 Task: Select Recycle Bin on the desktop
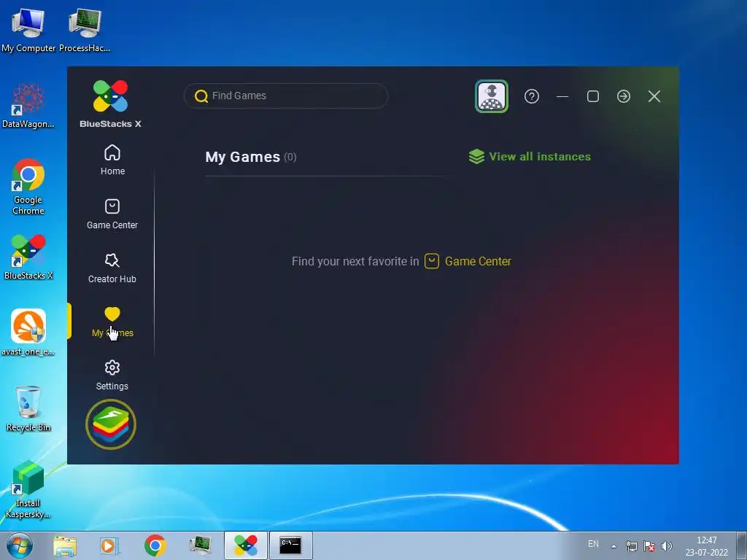[28, 408]
